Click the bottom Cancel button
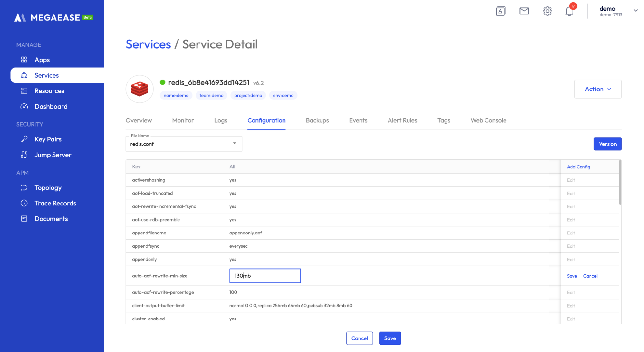This screenshot has width=644, height=352. tap(360, 338)
